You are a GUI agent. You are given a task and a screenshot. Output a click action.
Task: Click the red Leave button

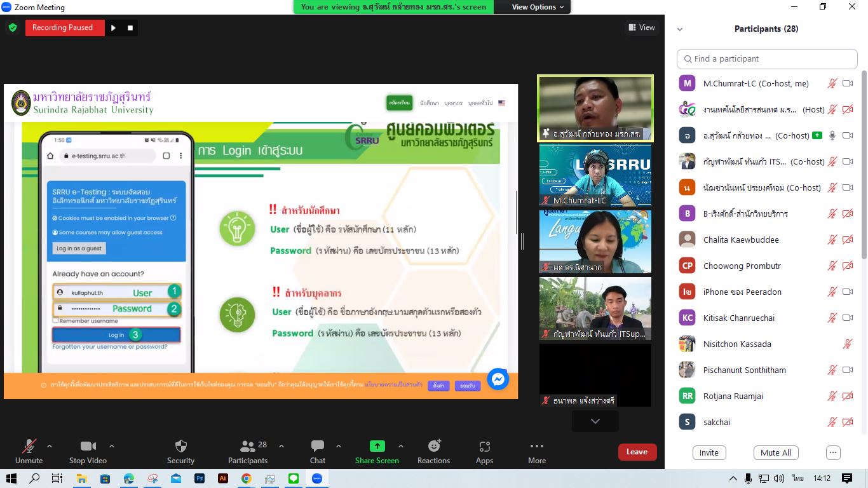637,452
